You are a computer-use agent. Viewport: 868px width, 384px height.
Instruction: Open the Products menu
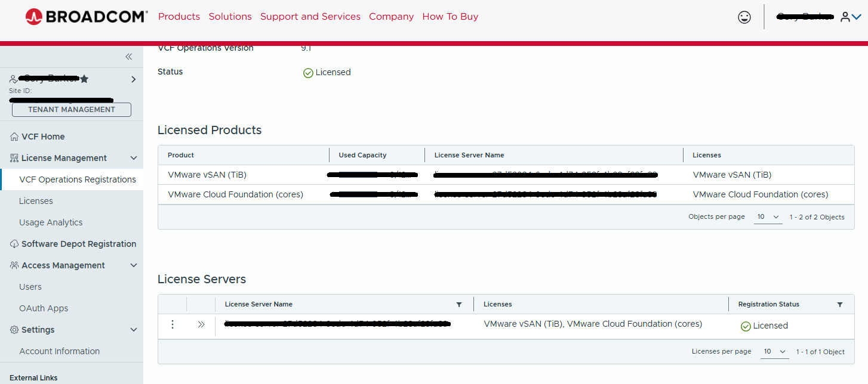coord(179,17)
